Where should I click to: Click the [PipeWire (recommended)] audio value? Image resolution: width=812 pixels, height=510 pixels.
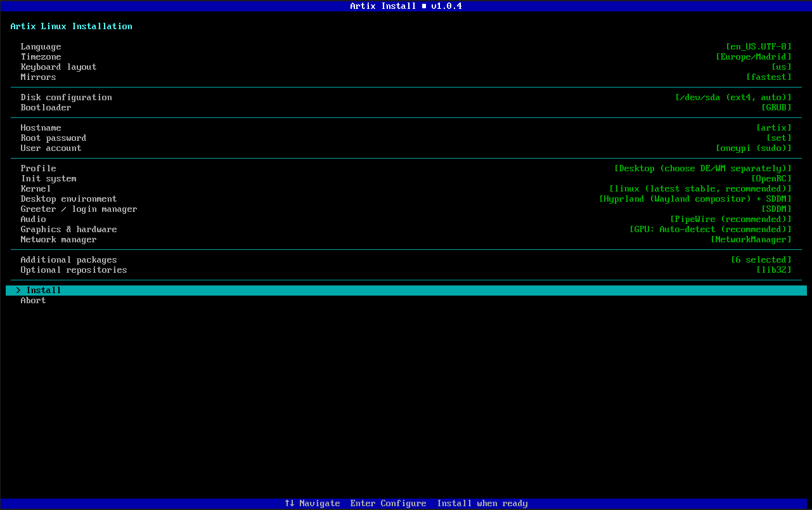coord(731,219)
